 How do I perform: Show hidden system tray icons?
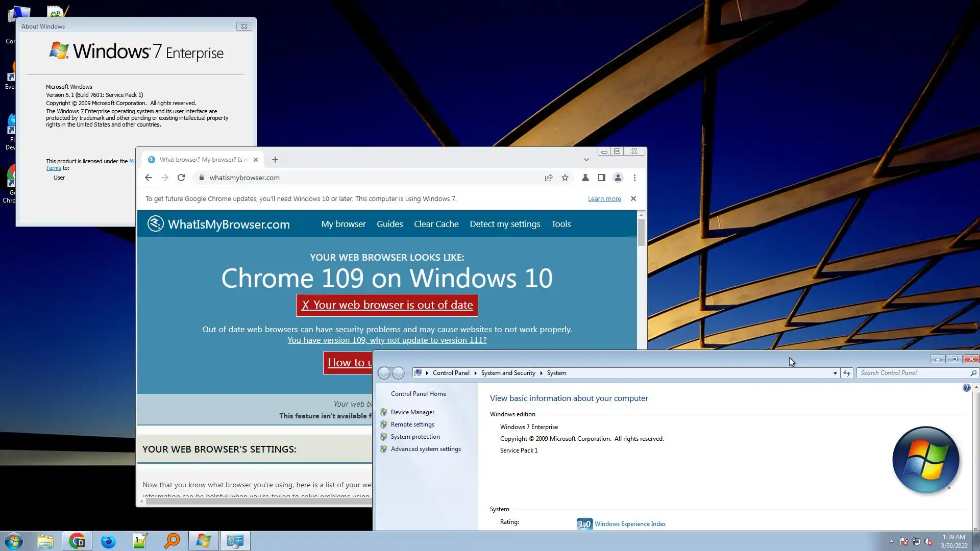click(891, 541)
